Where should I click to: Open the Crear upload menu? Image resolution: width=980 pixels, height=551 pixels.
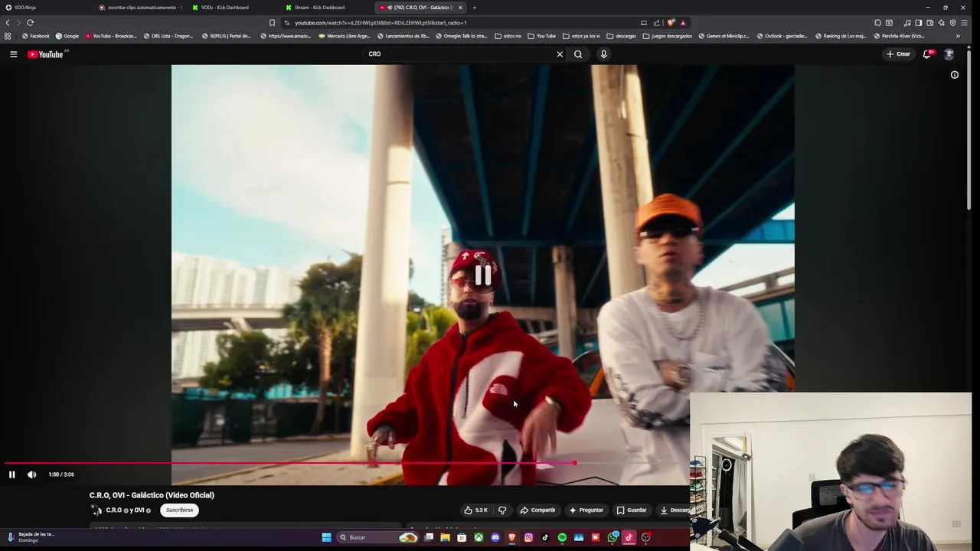pyautogui.click(x=899, y=54)
